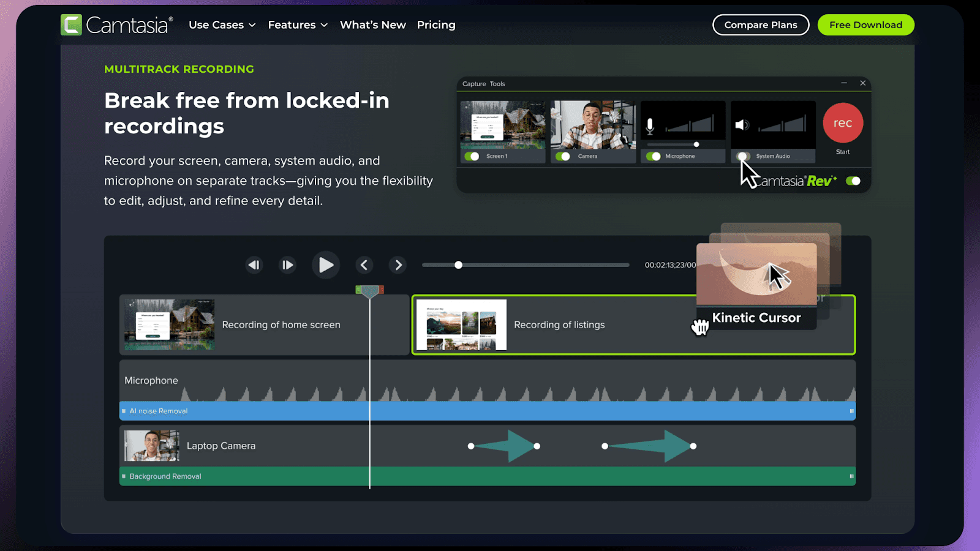The width and height of the screenshot is (980, 551).
Task: Expand the Use Cases chevron
Action: point(252,25)
